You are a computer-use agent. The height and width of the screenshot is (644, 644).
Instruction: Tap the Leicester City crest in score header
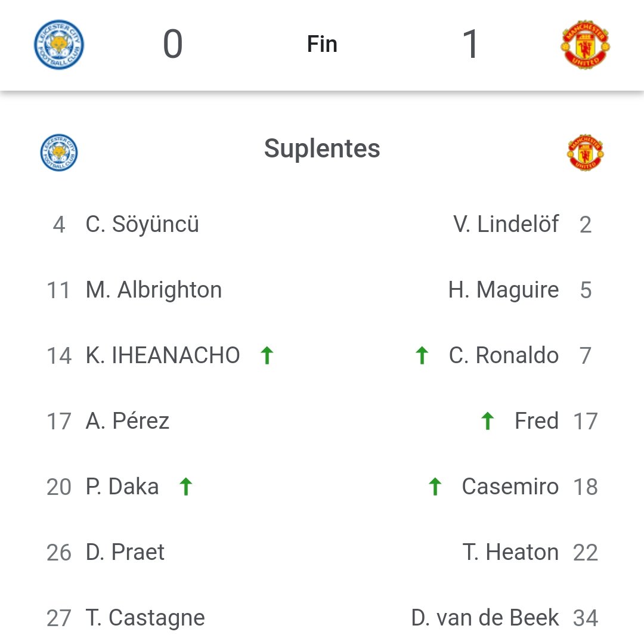coord(58,44)
